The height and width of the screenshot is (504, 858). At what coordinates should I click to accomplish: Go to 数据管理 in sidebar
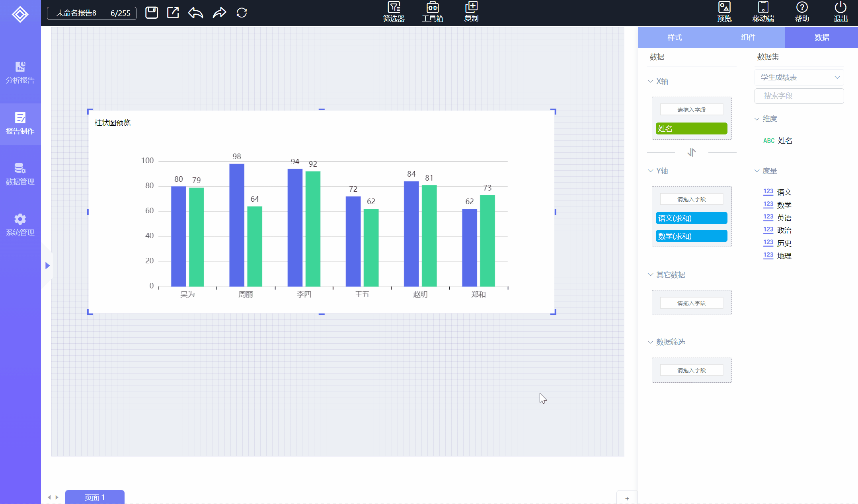[x=20, y=174]
